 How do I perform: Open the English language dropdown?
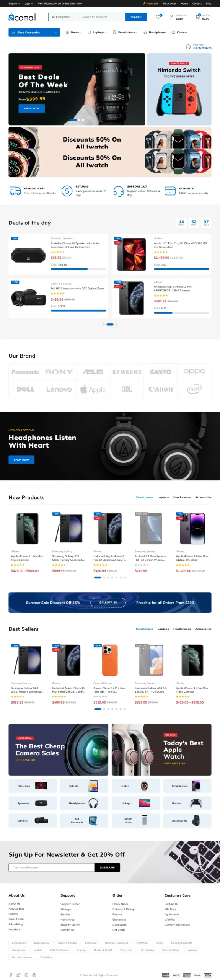pos(14,3)
